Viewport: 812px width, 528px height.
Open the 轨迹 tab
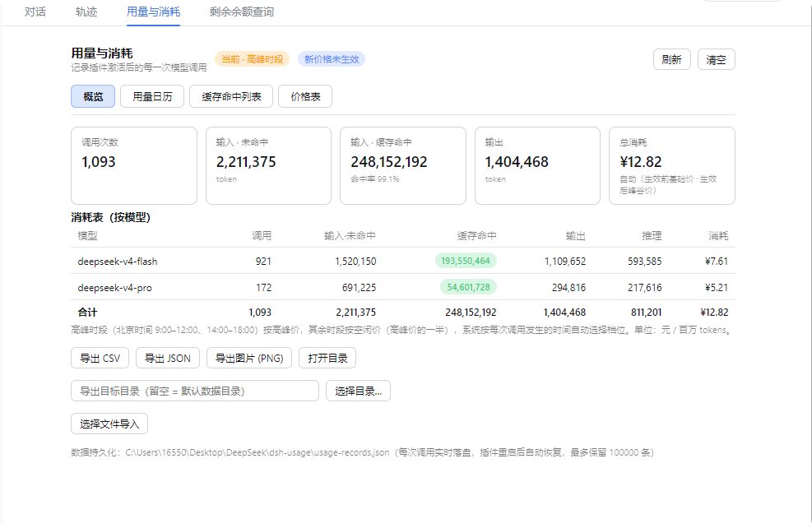(x=86, y=12)
